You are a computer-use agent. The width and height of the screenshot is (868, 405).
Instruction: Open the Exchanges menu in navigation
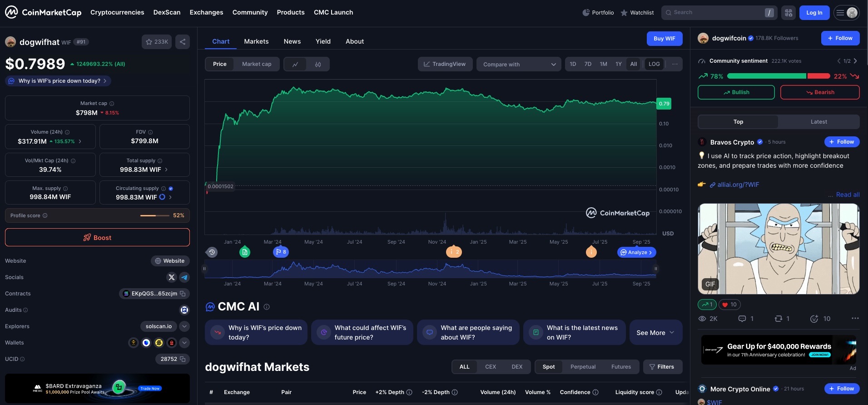pyautogui.click(x=206, y=12)
